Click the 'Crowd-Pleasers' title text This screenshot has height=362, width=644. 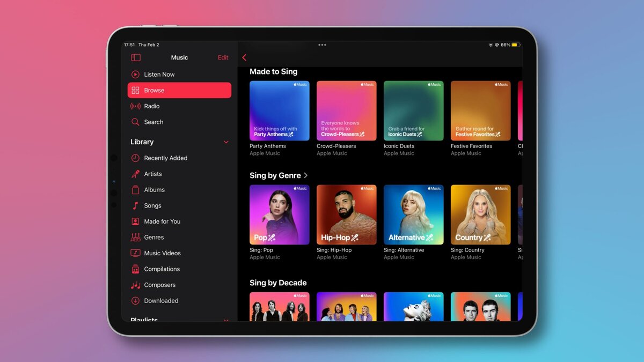coord(336,146)
